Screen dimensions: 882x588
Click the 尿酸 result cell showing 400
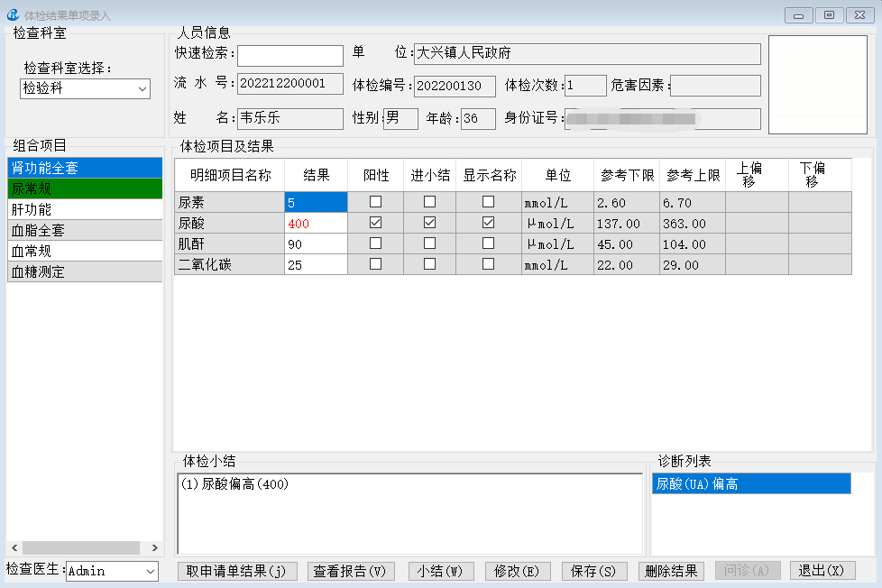(315, 223)
